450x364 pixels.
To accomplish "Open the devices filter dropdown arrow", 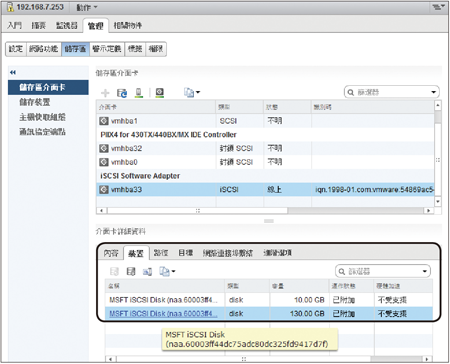I will pyautogui.click(x=425, y=271).
